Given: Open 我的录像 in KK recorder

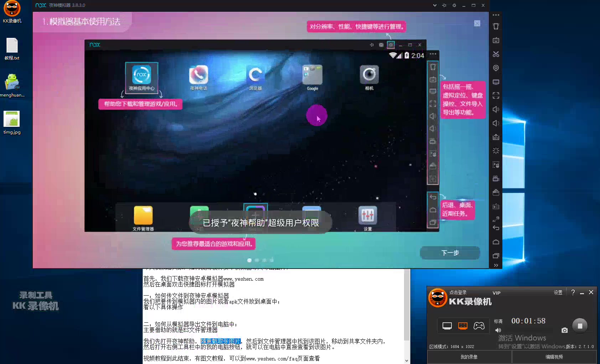Looking at the screenshot, I should point(469,357).
